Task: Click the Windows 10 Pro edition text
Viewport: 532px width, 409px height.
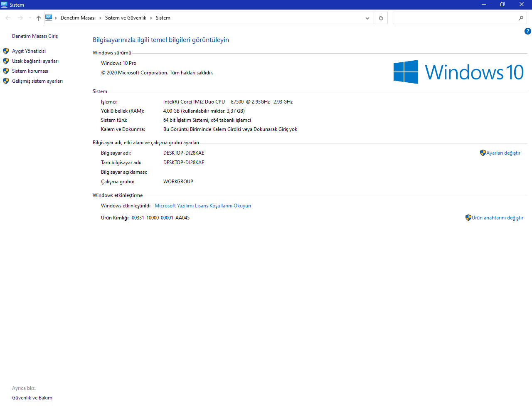Action: coord(118,63)
